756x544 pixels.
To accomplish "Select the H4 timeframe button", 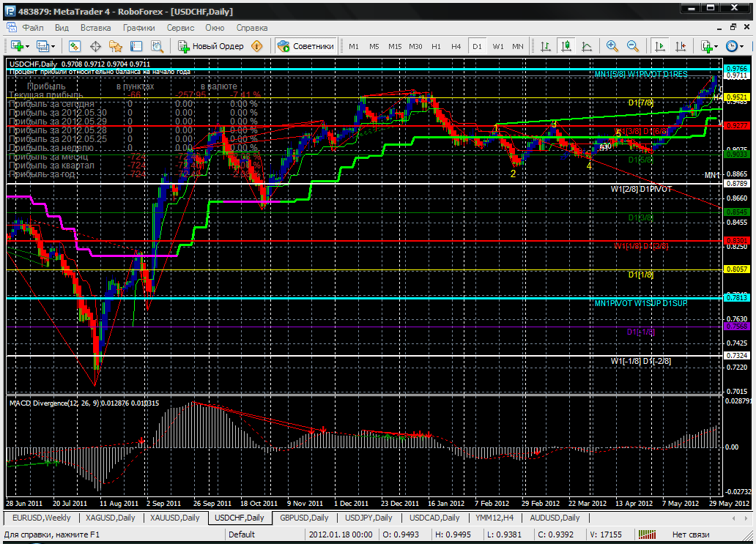I will tap(456, 46).
